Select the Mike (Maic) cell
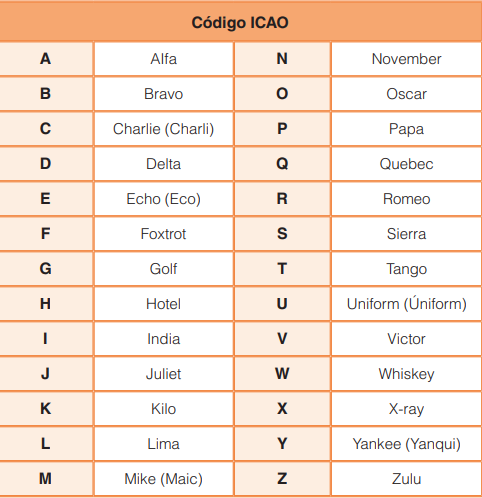The width and height of the screenshot is (482, 498). [164, 479]
